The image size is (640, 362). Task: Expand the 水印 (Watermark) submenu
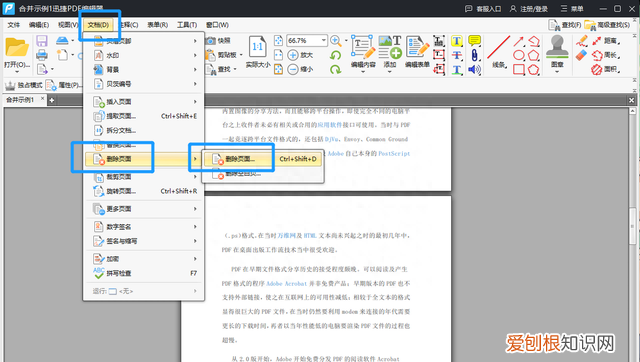point(144,55)
